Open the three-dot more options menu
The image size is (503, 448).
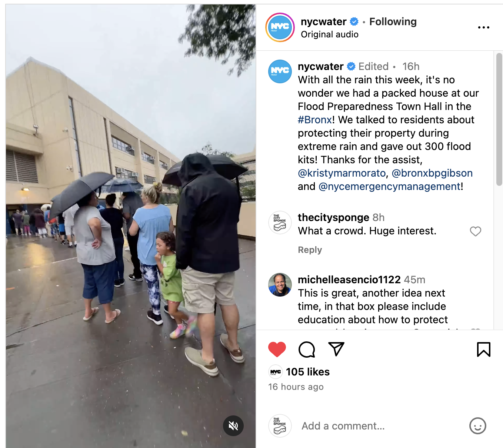(x=484, y=27)
